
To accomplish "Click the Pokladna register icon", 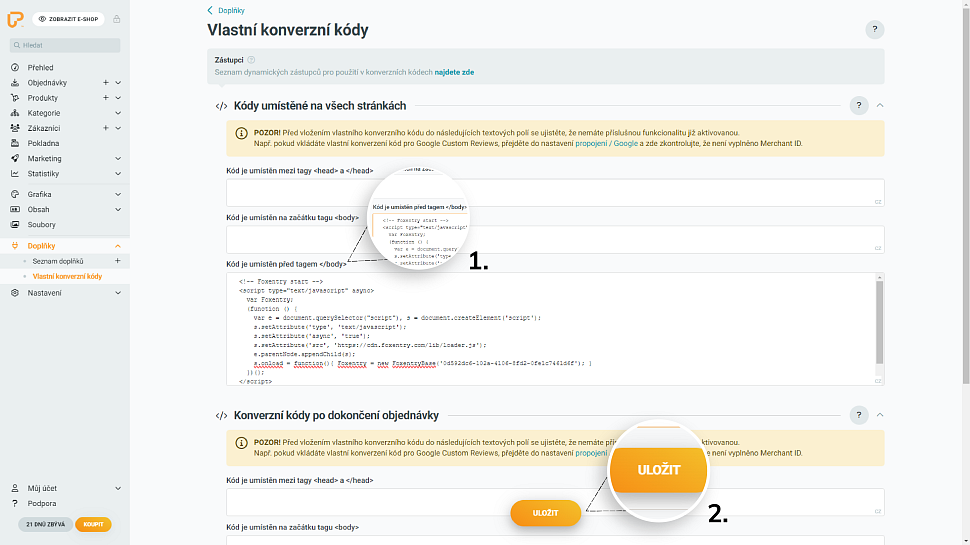I will pyautogui.click(x=15, y=144).
